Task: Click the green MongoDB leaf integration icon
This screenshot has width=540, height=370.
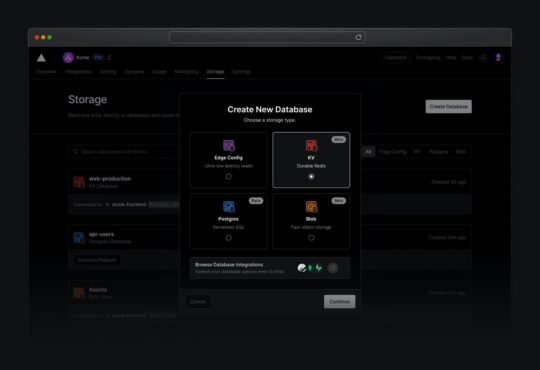Action: click(310, 268)
